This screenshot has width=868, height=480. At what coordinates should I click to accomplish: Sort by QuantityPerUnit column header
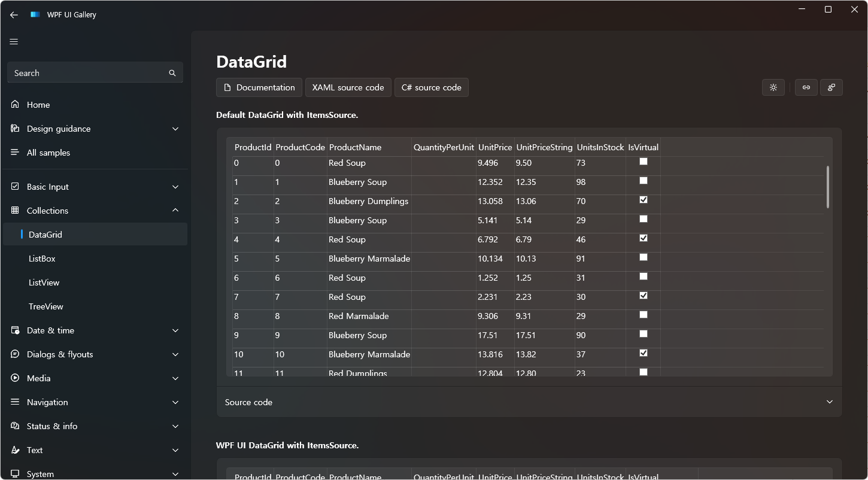444,147
